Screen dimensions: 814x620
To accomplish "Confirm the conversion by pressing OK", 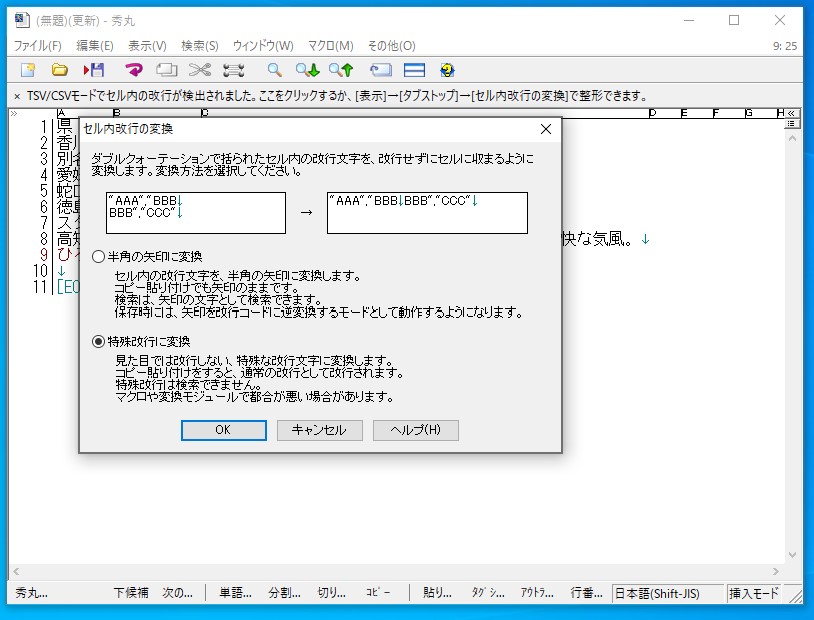I will (223, 430).
